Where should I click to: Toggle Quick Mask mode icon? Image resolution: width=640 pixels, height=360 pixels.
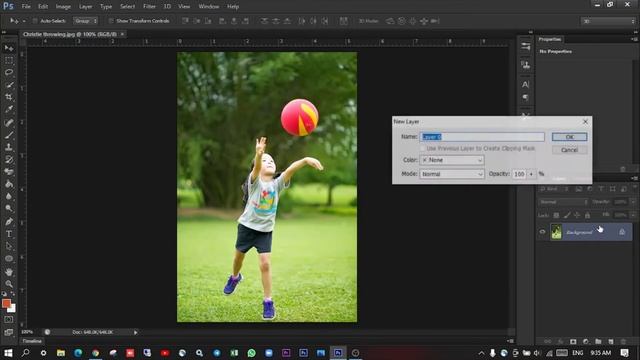[9, 320]
